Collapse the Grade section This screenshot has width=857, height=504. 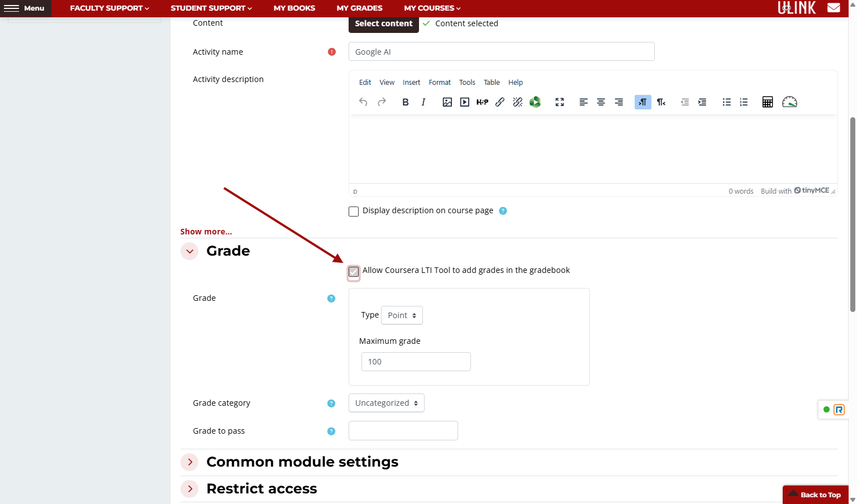tap(190, 251)
